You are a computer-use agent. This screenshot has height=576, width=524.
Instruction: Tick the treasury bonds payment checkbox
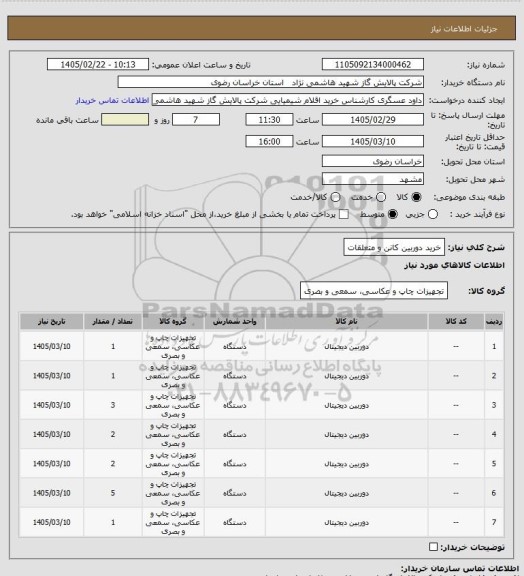pyautogui.click(x=344, y=214)
